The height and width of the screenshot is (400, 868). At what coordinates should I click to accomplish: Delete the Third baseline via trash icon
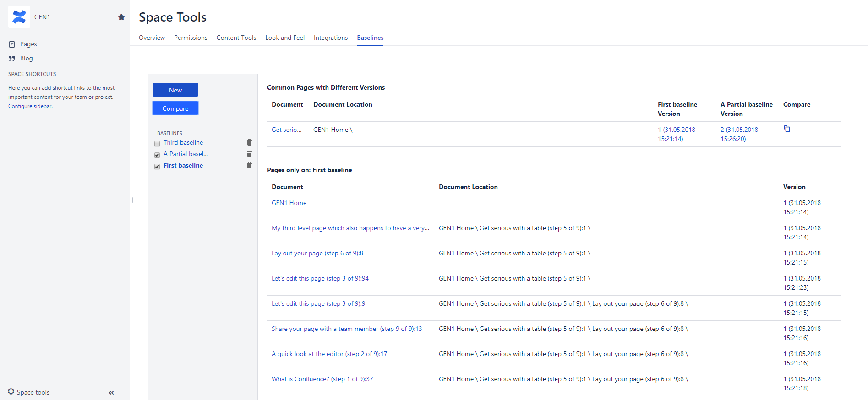[249, 143]
